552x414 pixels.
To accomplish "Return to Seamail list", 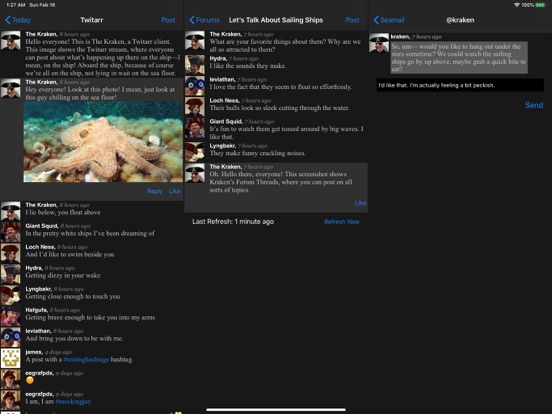I will pos(389,20).
